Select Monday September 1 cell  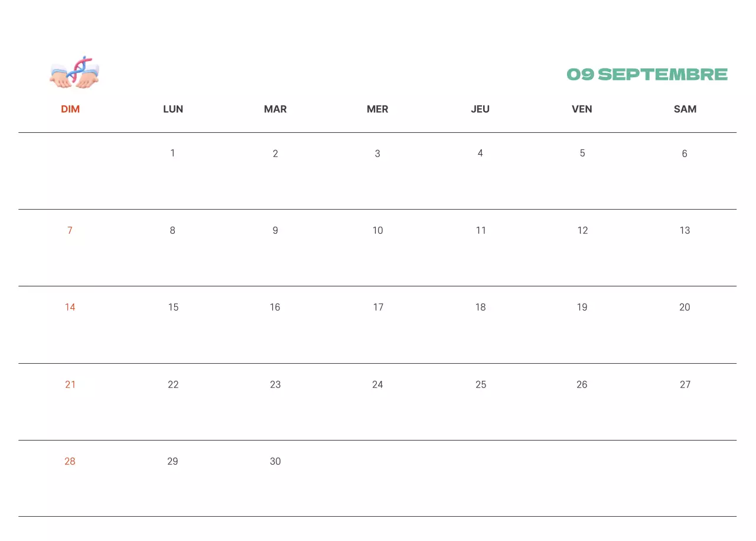click(x=172, y=154)
